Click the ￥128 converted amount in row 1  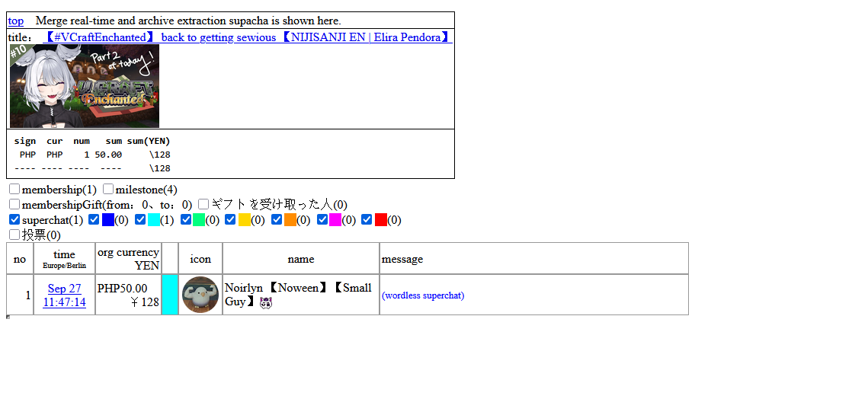point(145,302)
